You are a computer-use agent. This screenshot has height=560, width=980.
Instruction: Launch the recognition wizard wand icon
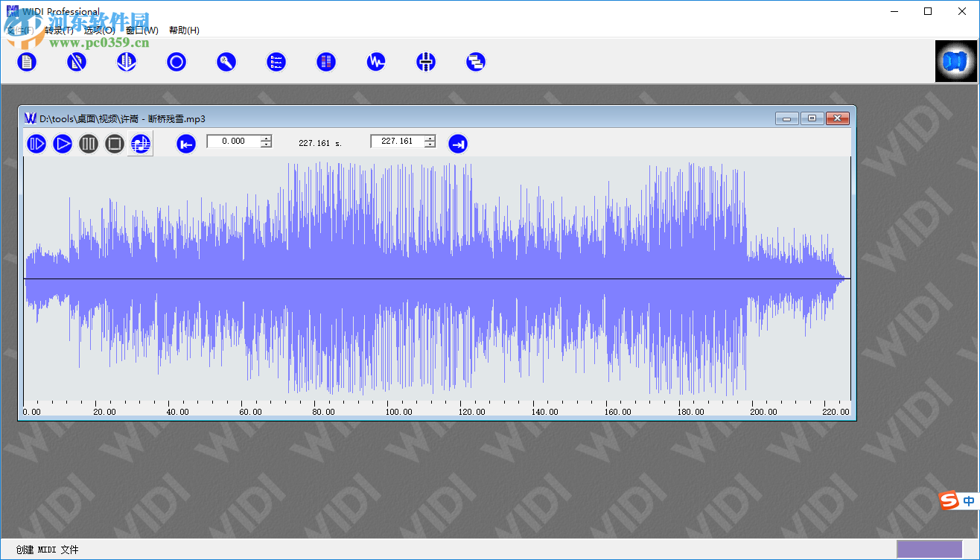tap(226, 62)
